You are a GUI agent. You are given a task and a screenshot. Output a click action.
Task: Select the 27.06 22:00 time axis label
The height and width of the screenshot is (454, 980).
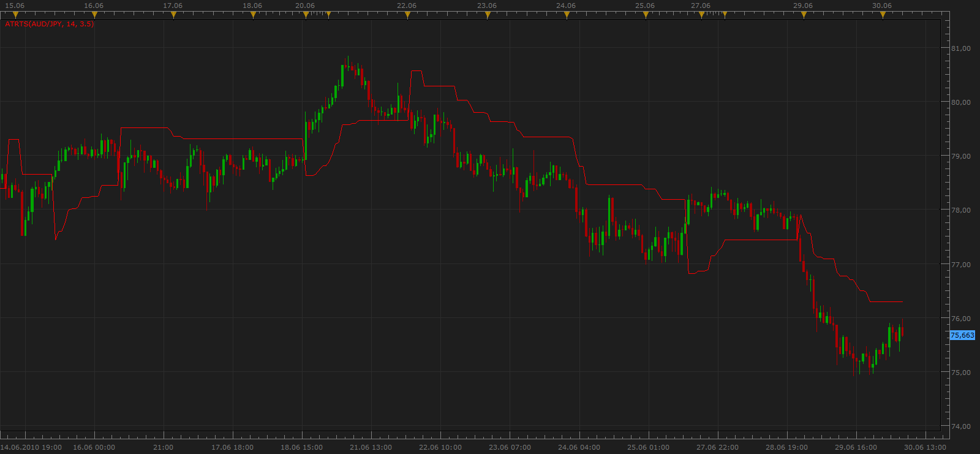tap(718, 447)
